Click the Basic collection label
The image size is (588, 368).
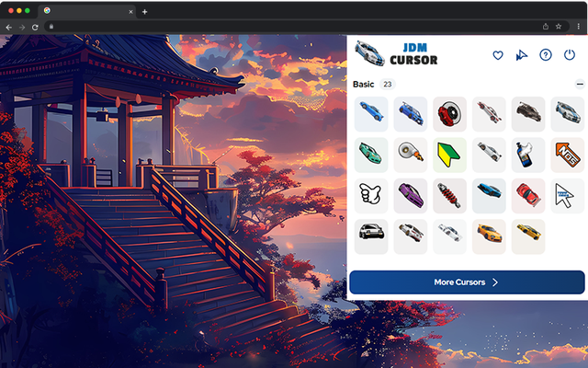364,84
